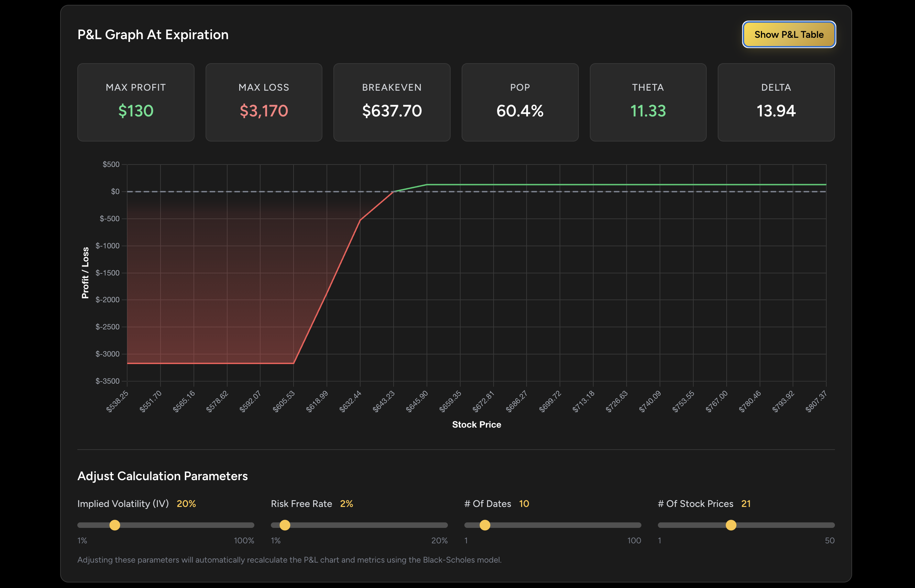Click the 20% Implied Volatility value label
Image resolution: width=915 pixels, height=588 pixels.
186,504
